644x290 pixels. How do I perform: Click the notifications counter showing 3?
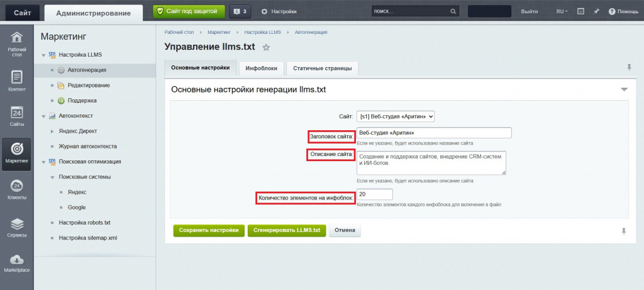(x=240, y=11)
